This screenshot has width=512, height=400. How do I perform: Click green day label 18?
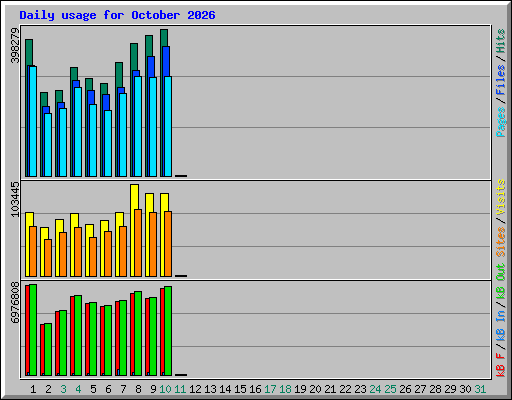pyautogui.click(x=285, y=389)
